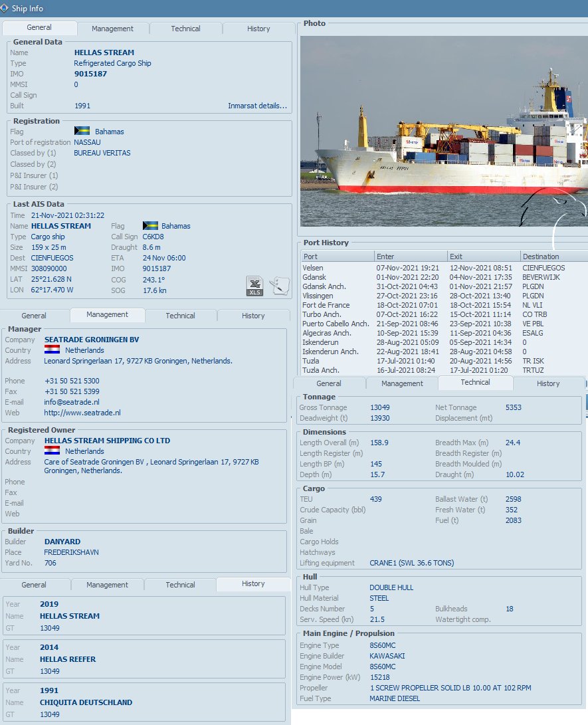Open the http://www.seatrade.nl website link
Screen dimensions: 588x725
pyautogui.click(x=82, y=413)
